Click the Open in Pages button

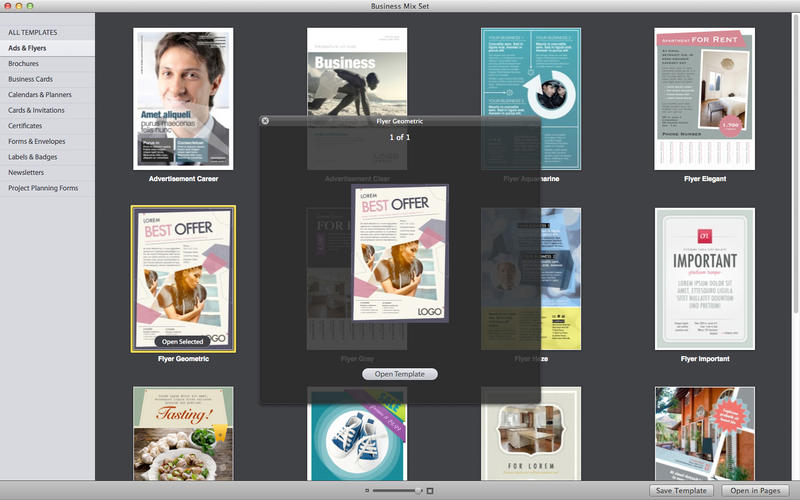pos(755,491)
